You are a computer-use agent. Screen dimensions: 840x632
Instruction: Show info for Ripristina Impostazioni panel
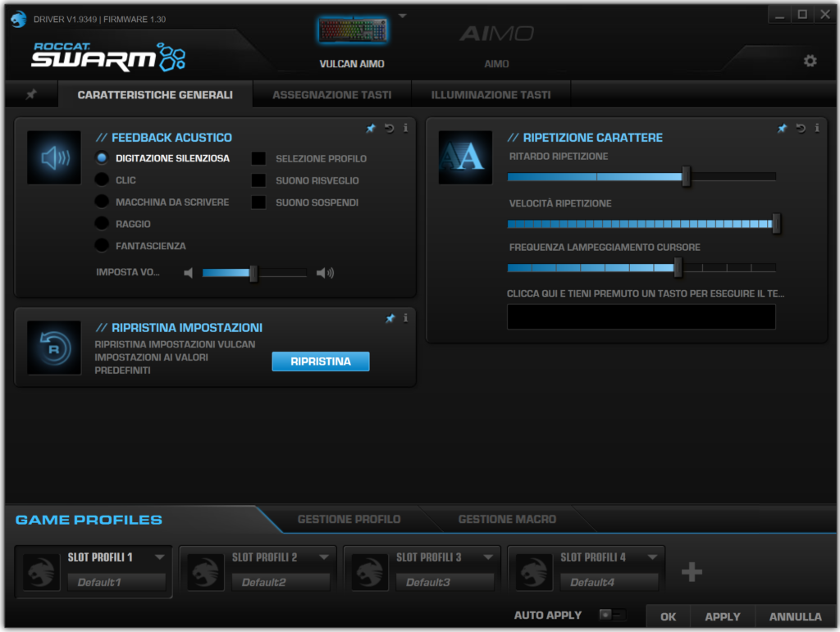(405, 318)
